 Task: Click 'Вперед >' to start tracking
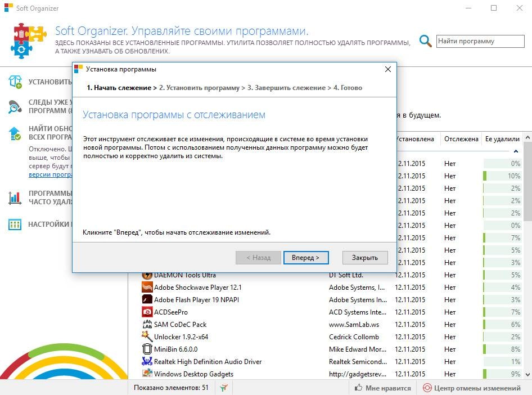coord(306,258)
